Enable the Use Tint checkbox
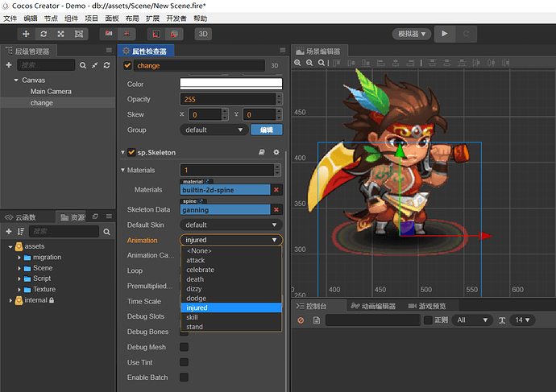The image size is (556, 392). click(184, 362)
